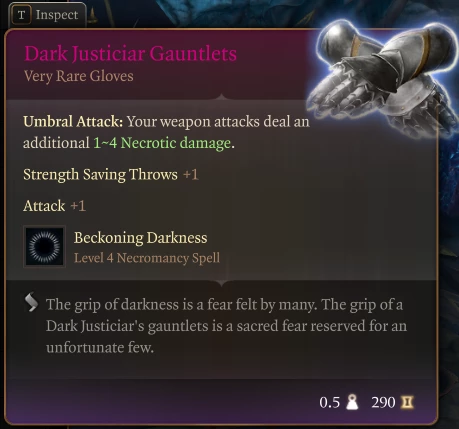This screenshot has width=459, height=429.
Task: Click the item lore description text
Action: [x=226, y=326]
